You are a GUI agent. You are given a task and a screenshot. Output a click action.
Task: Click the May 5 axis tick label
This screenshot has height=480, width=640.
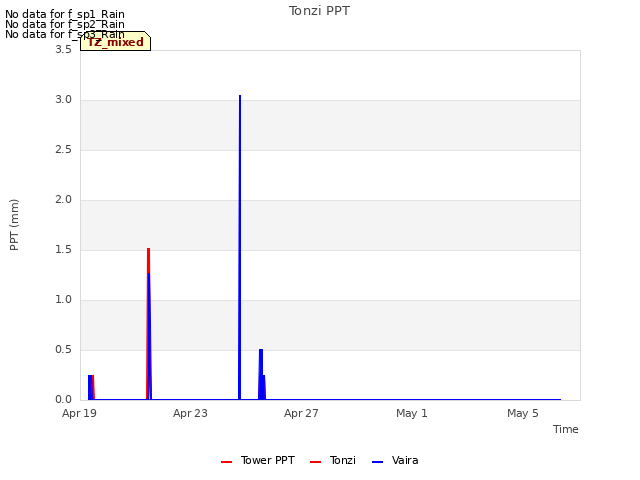tap(523, 413)
